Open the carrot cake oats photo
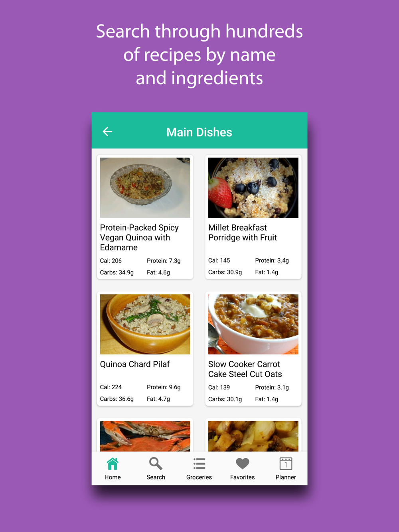The image size is (399, 532). pyautogui.click(x=253, y=324)
